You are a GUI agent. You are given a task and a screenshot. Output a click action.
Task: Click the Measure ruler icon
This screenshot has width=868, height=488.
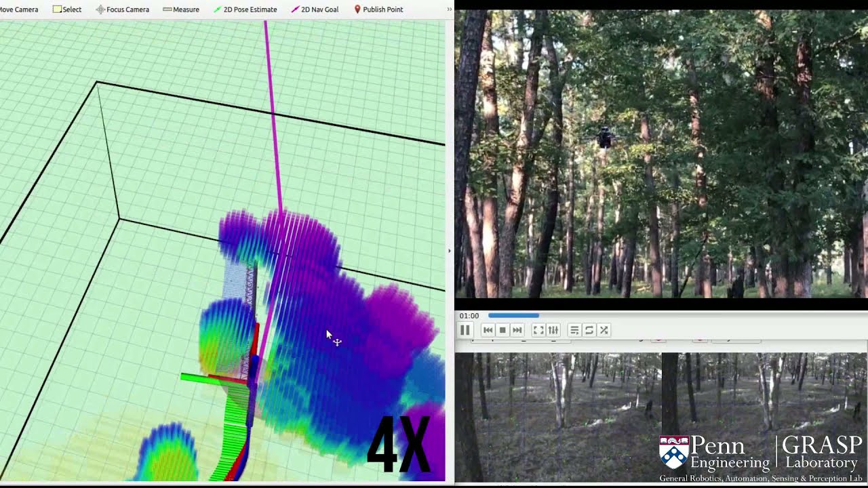click(x=167, y=9)
